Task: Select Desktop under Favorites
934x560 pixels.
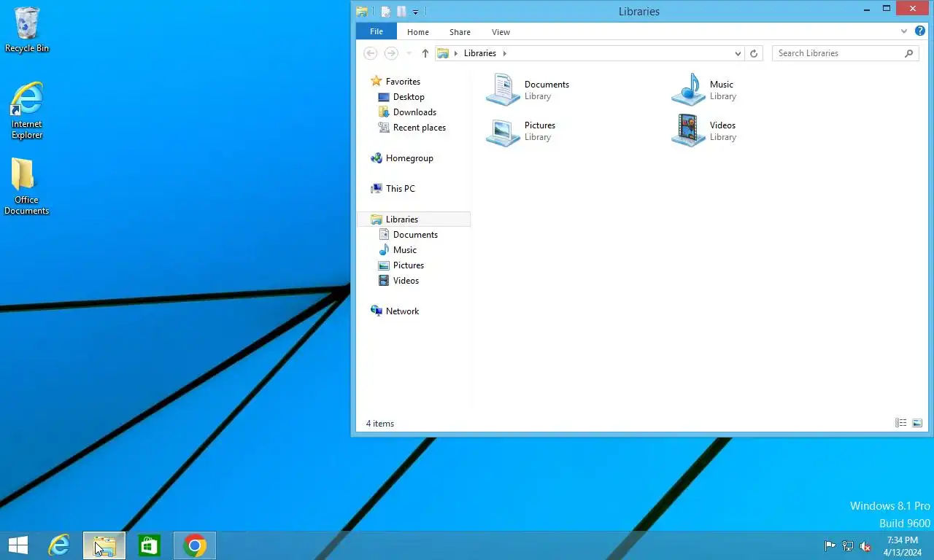Action: point(401,97)
